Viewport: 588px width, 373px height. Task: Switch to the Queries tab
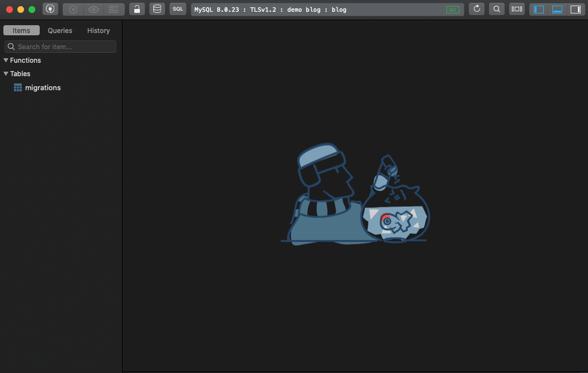(60, 30)
